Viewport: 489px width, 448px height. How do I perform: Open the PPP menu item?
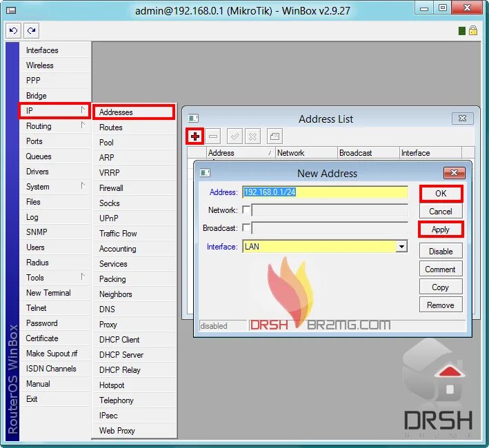click(x=55, y=81)
